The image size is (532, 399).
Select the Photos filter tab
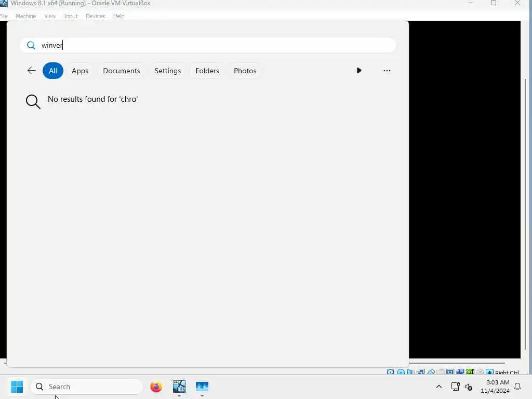[x=245, y=71]
